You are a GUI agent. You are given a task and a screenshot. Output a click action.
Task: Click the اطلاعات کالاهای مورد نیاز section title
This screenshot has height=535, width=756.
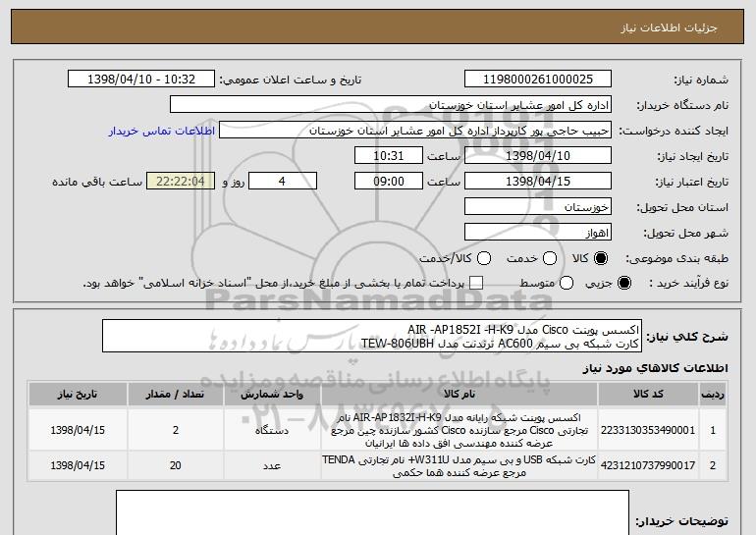click(x=655, y=368)
